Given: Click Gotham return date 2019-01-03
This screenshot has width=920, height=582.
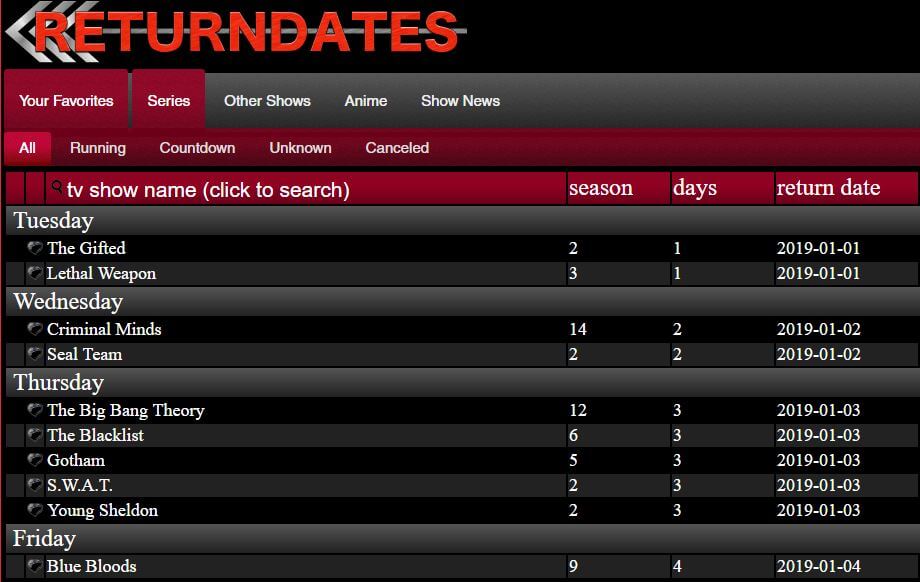Looking at the screenshot, I should click(818, 461).
